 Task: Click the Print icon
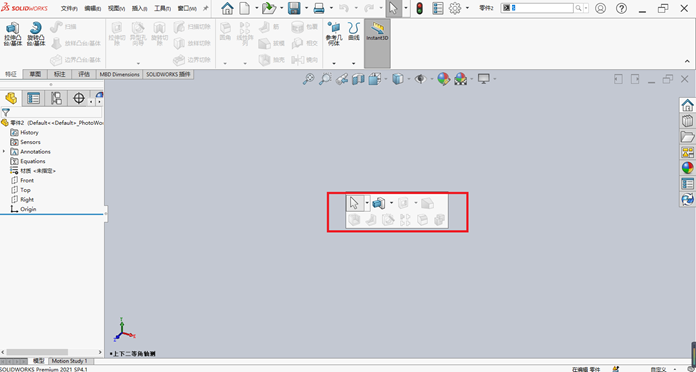pyautogui.click(x=319, y=8)
